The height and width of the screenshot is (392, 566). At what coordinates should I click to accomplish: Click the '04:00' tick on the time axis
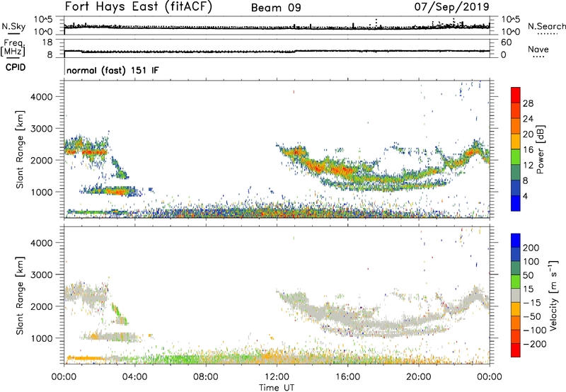coord(135,377)
